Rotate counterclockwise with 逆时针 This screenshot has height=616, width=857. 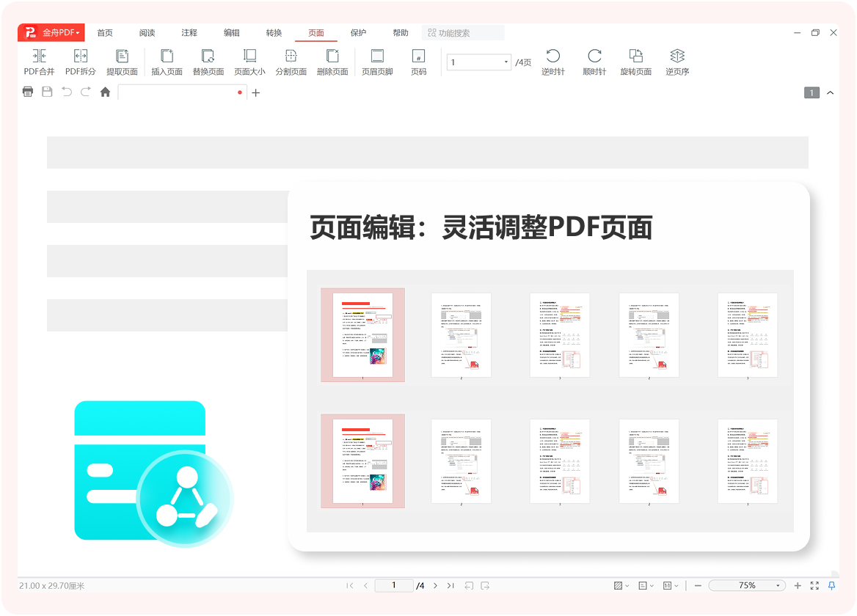[x=553, y=62]
